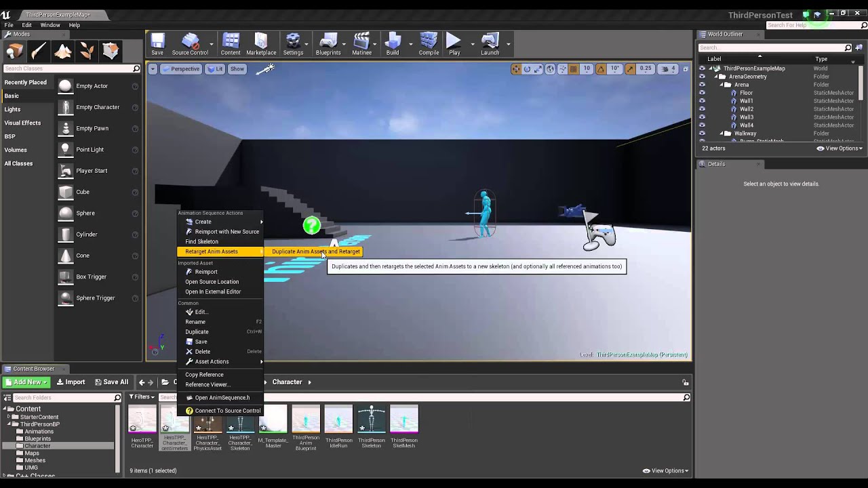Select the rotate gizmo icon in viewport
This screenshot has width=868, height=488.
click(527, 68)
